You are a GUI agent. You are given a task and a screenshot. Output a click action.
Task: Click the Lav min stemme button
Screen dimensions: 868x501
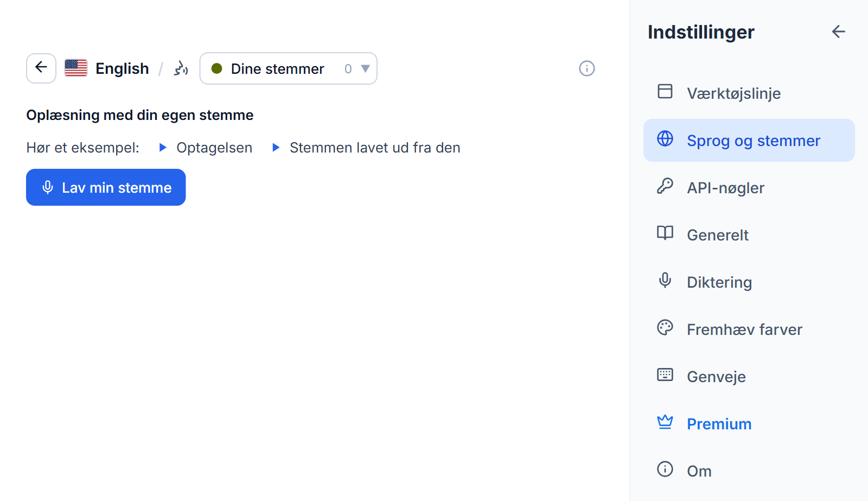[x=106, y=187]
